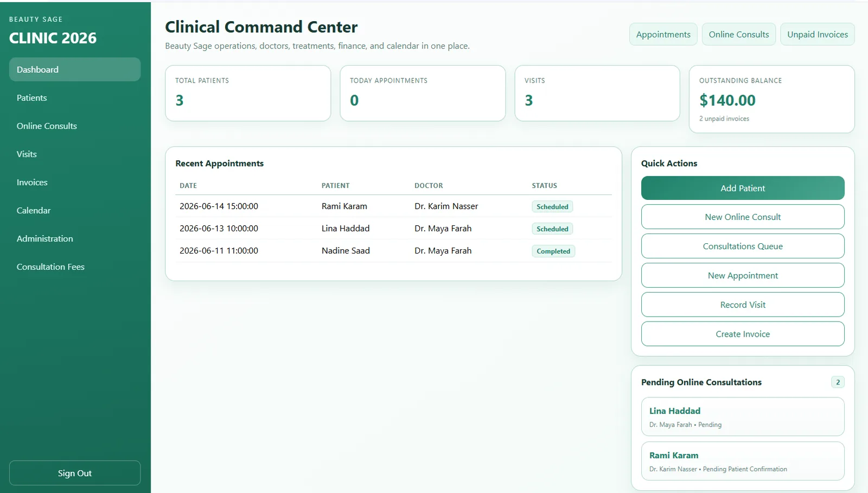The image size is (868, 493).
Task: Click the CLINIC 2026 logo title
Action: (53, 38)
